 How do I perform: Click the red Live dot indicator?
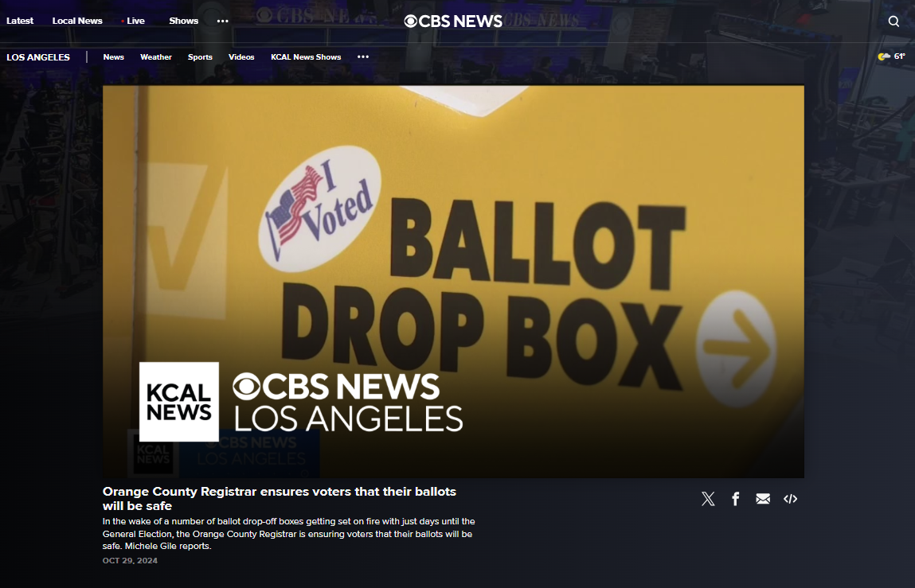point(123,21)
